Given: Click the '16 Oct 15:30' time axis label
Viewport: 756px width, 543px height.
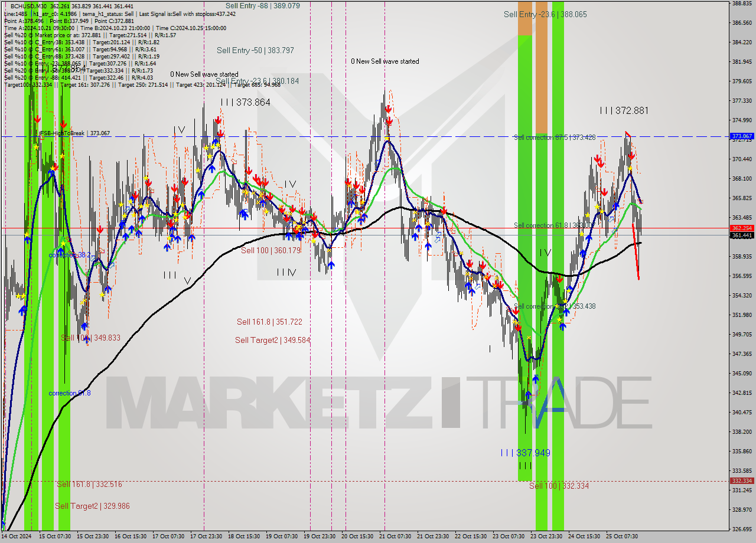Looking at the screenshot, I should pyautogui.click(x=131, y=537).
